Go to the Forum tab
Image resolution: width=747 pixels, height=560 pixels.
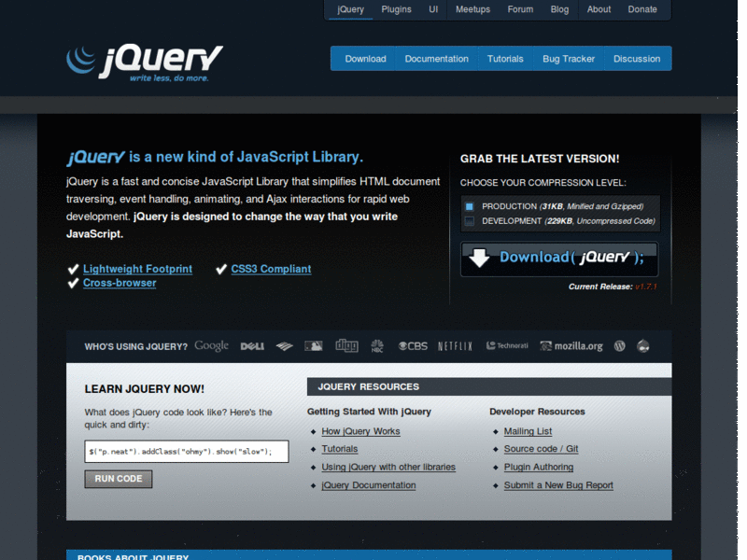pos(520,9)
